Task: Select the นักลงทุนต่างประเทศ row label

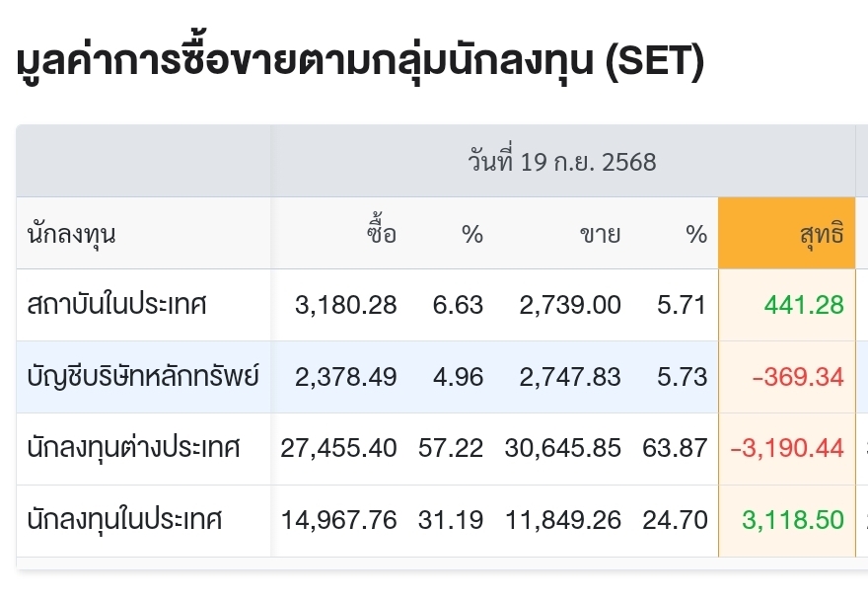Action: click(x=133, y=447)
